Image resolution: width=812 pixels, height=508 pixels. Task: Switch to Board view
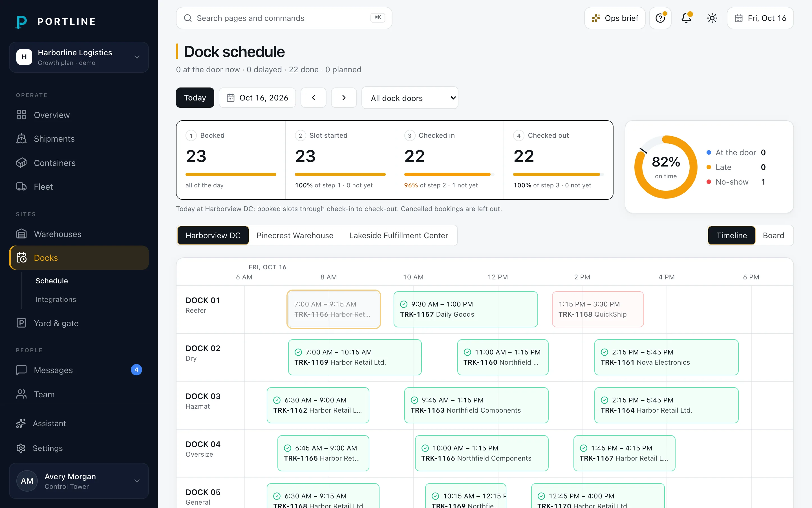(x=773, y=236)
